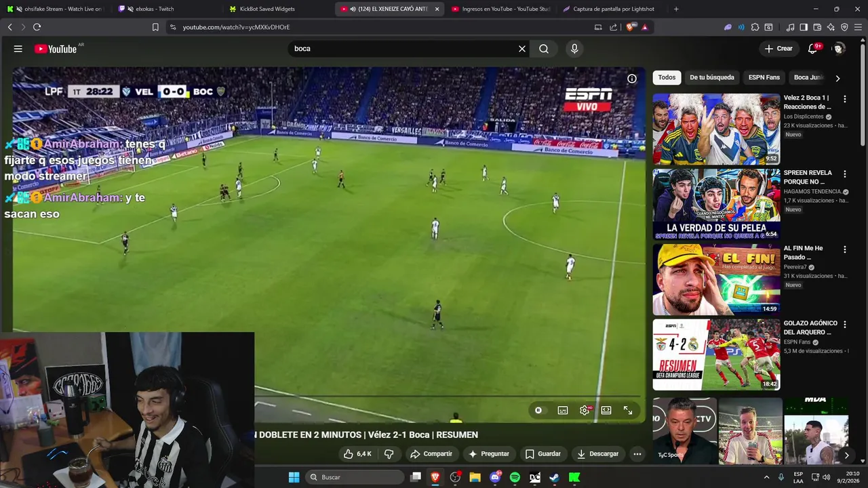868x488 pixels.
Task: Select the Todos filter chip
Action: click(x=667, y=77)
